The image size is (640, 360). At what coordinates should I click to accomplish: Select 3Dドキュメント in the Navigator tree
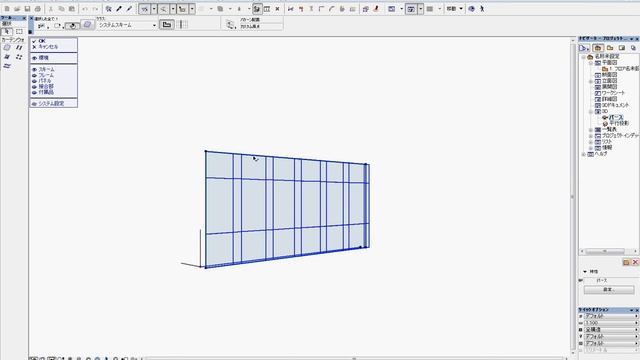pyautogui.click(x=616, y=105)
